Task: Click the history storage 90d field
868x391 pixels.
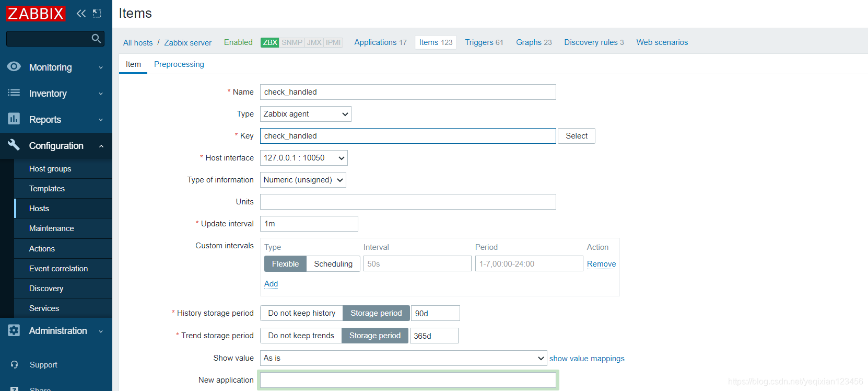Action: (436, 313)
